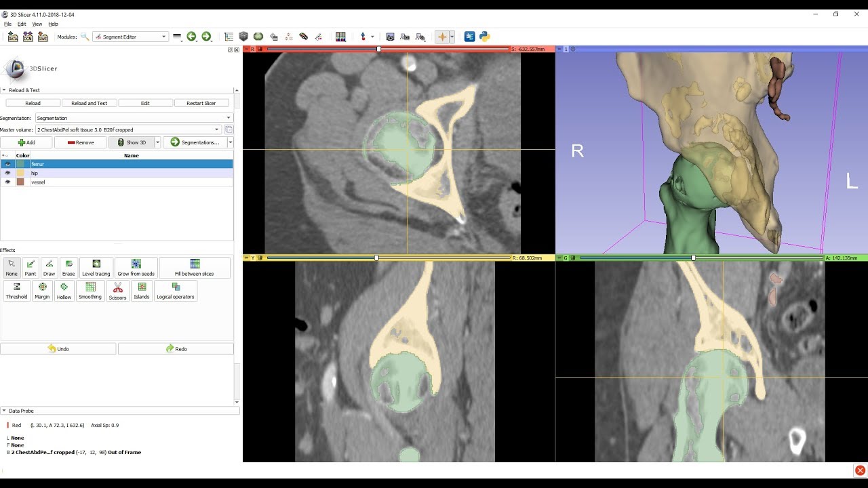Click the Reload and Test button

(x=89, y=103)
